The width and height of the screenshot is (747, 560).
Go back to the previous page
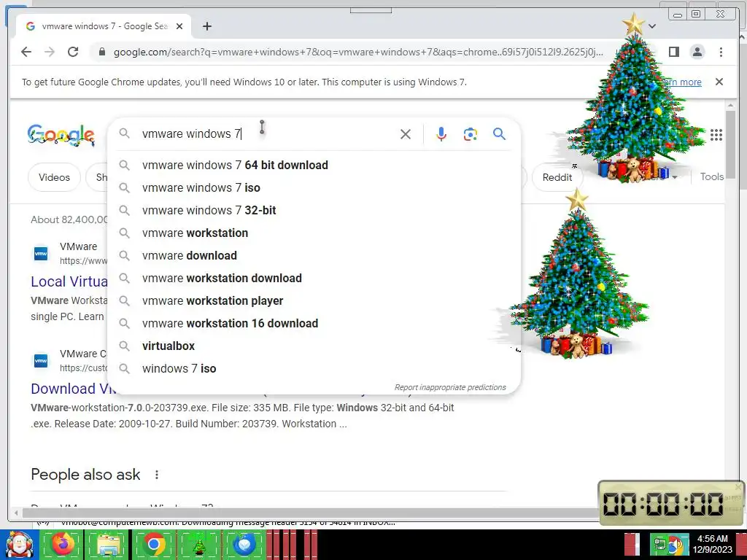click(x=26, y=52)
